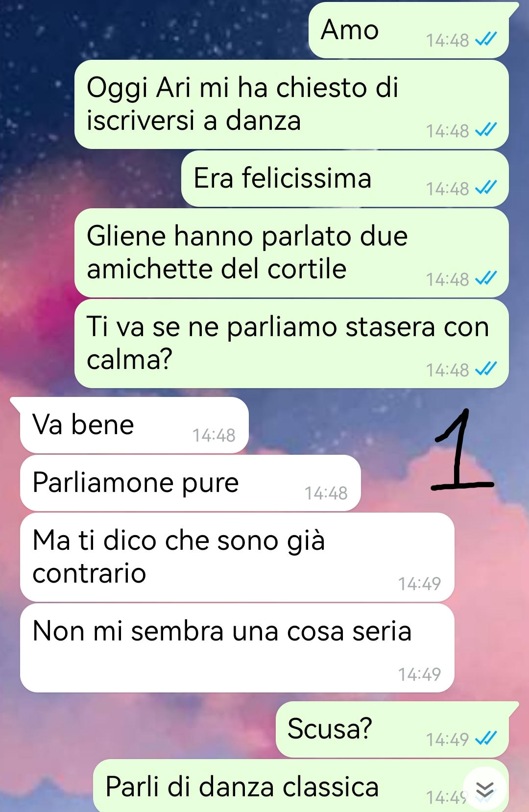
Task: Tap read ticks on 'stasera con calma?' message
Action: 486,369
